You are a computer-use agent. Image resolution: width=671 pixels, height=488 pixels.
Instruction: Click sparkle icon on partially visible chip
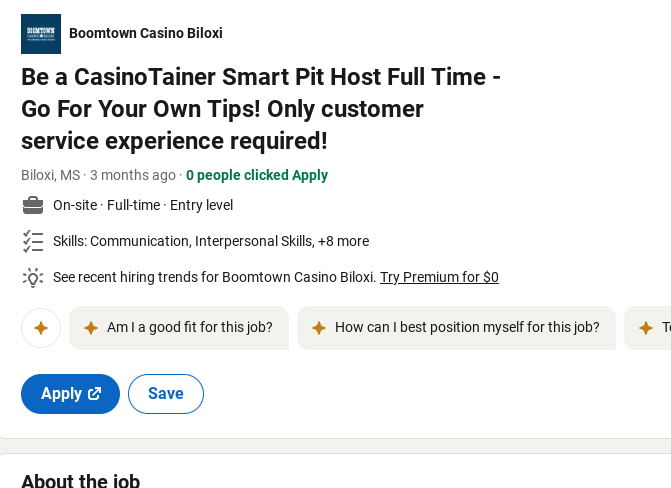coord(646,328)
